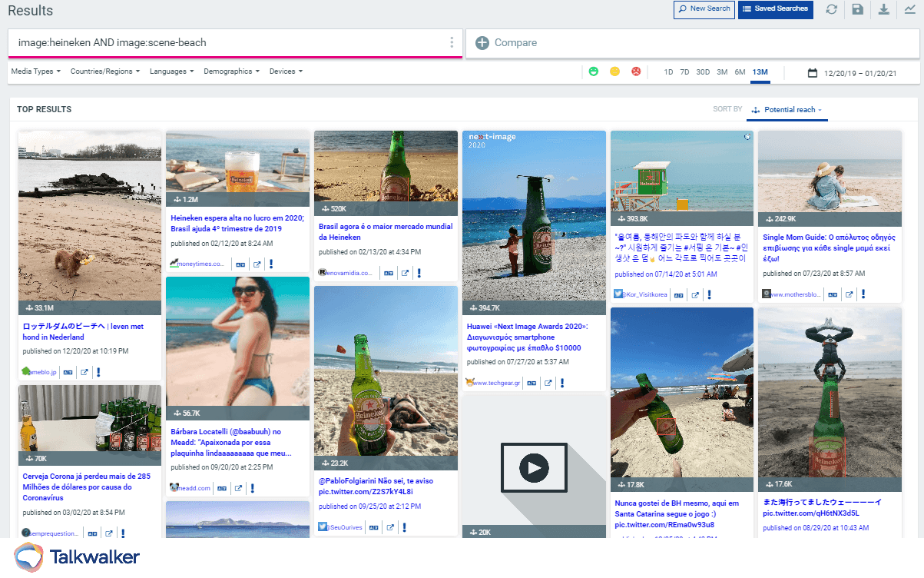Click the refresh results icon

click(831, 9)
